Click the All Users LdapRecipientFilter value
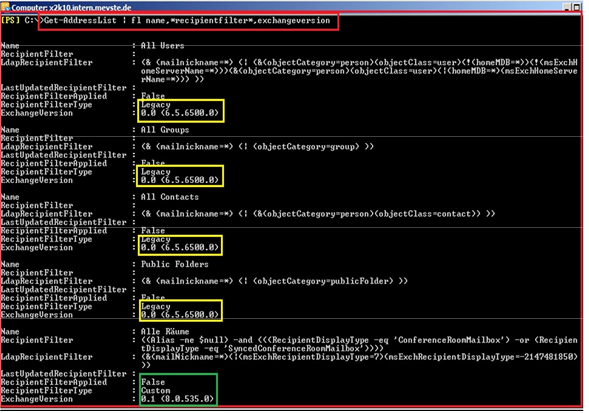589x413 pixels. pyautogui.click(x=359, y=71)
